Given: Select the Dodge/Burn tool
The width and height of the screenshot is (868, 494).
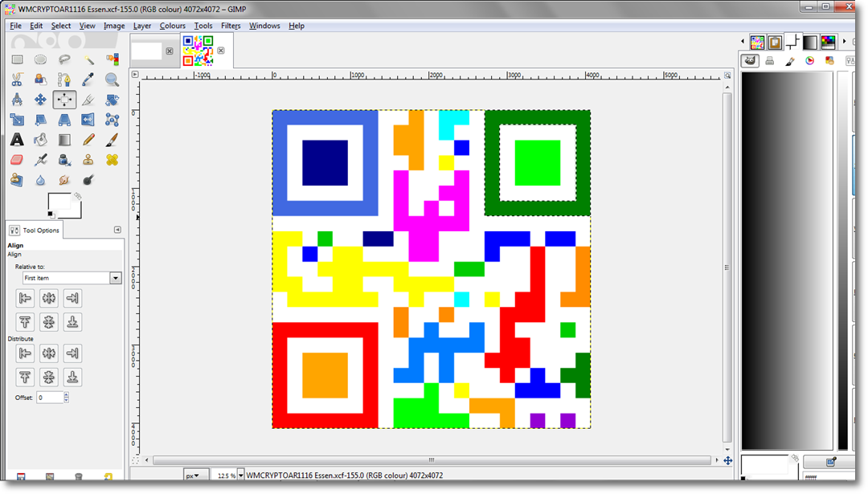Looking at the screenshot, I should click(88, 180).
